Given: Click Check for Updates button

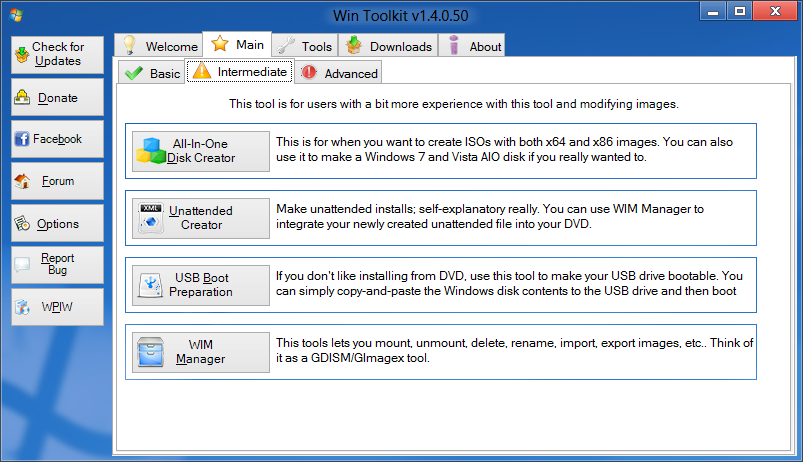Looking at the screenshot, I should click(x=57, y=55).
